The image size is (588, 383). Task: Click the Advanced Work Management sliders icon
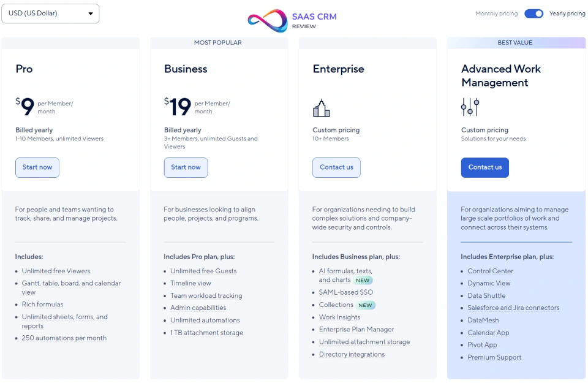tap(470, 107)
